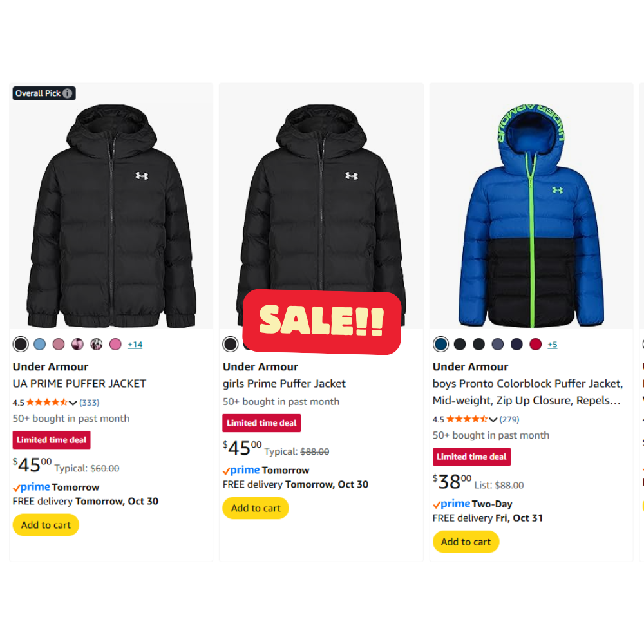
Task: Add UA PRIME PUFFER JACKET to cart
Action: click(x=46, y=525)
